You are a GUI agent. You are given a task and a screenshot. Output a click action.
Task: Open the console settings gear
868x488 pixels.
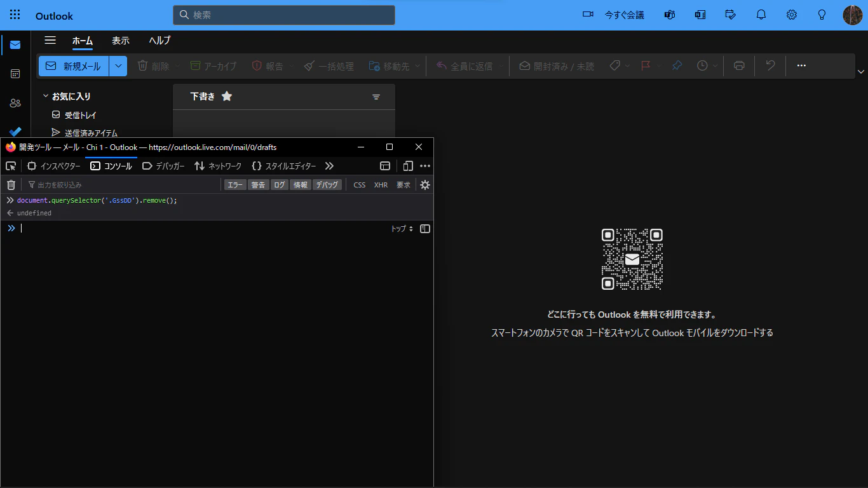(x=425, y=185)
